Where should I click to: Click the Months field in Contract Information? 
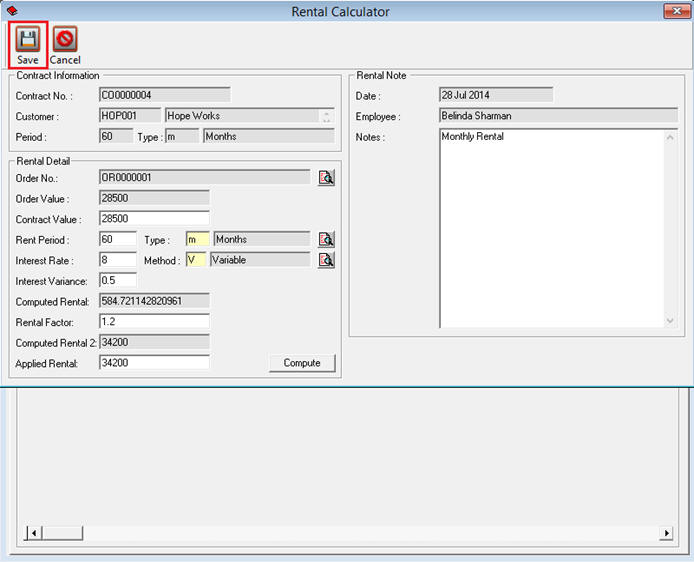point(269,137)
